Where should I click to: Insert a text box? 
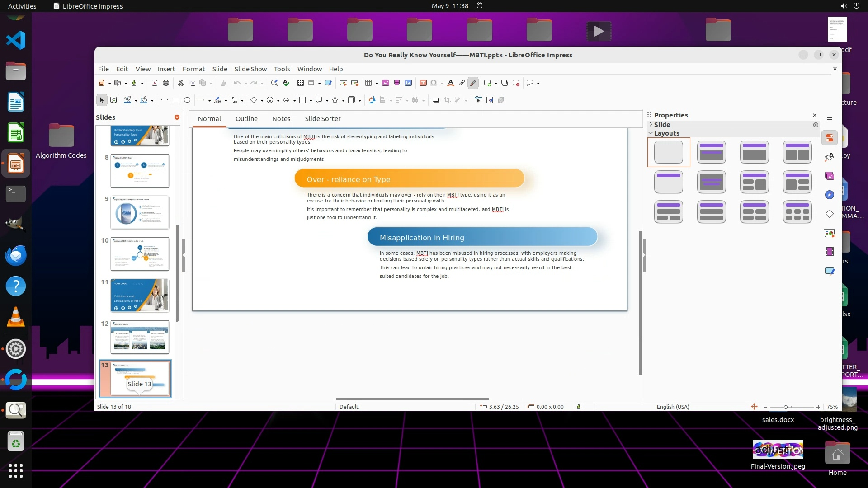coord(423,83)
